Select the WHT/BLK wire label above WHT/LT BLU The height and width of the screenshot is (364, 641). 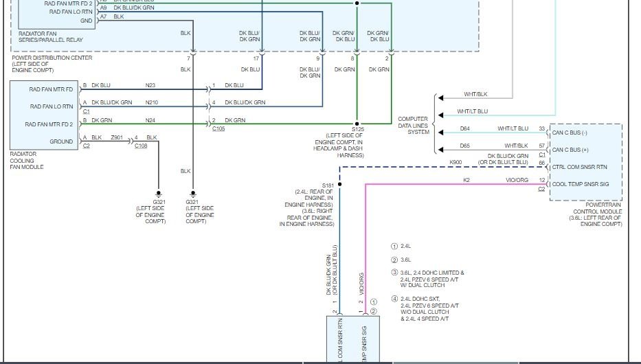[x=475, y=94]
